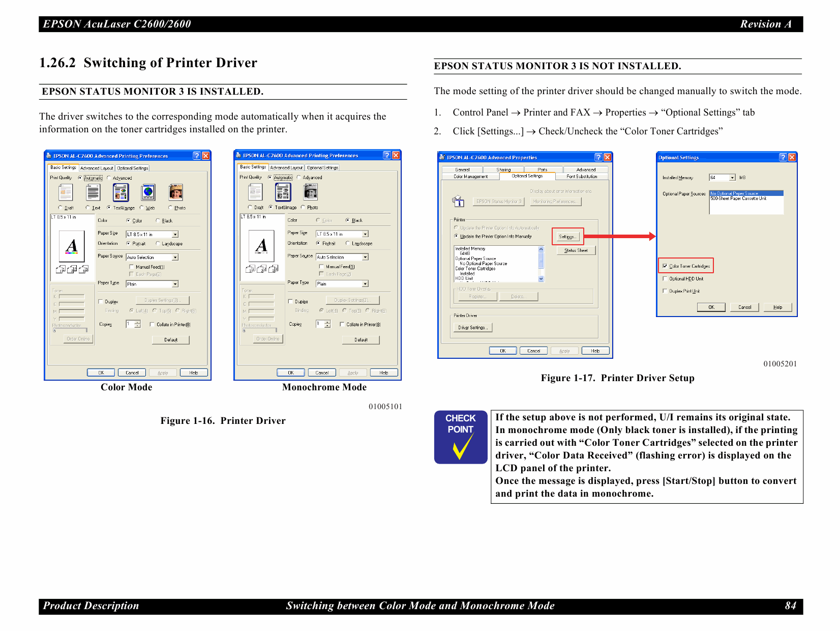This screenshot has width=840, height=631.
Task: Click the Text quality icon in Color Mode dialog
Action: click(x=93, y=193)
